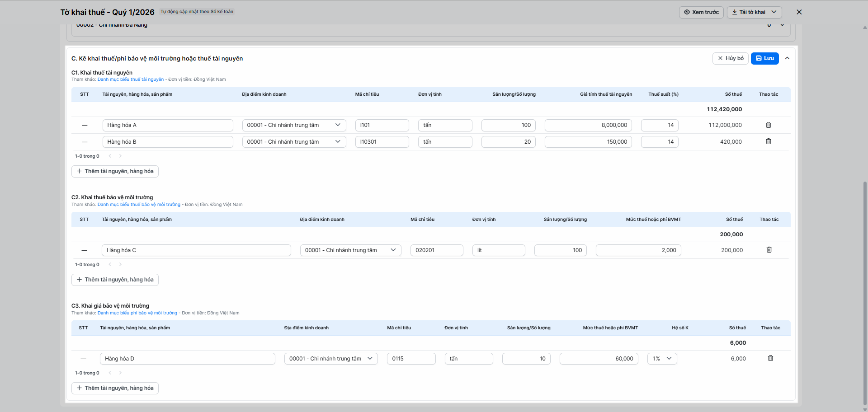Screen dimensions: 868x412
Task: Go to previous page in C2 table
Action: click(x=110, y=265)
